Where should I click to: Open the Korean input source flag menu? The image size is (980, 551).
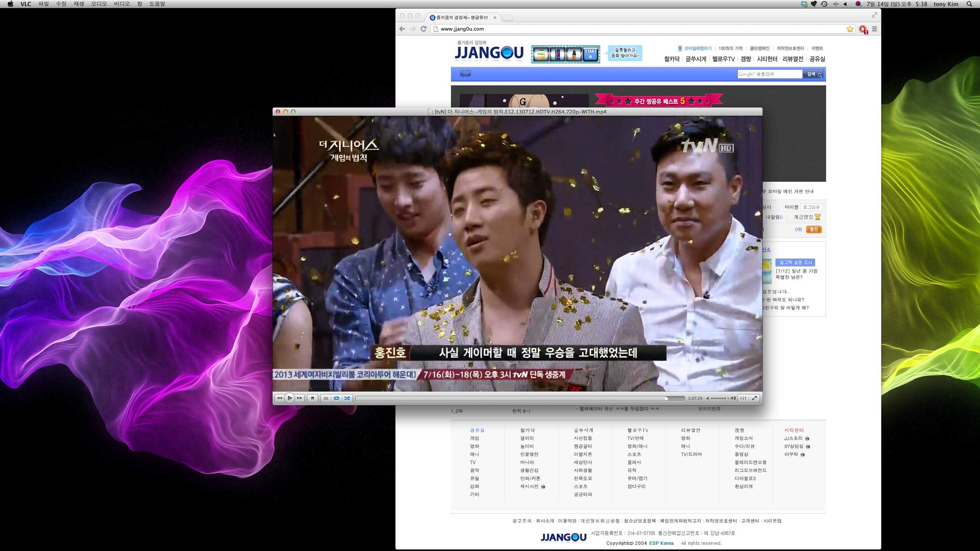coord(858,4)
